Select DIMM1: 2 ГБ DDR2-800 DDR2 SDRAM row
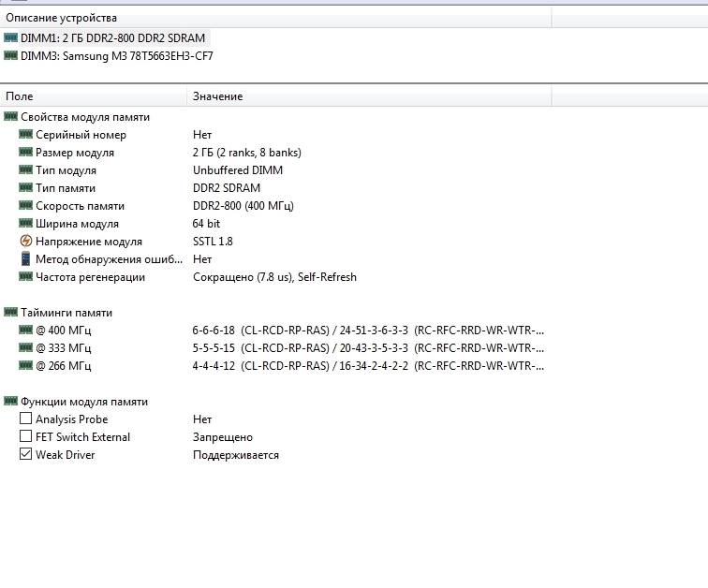 (x=113, y=37)
